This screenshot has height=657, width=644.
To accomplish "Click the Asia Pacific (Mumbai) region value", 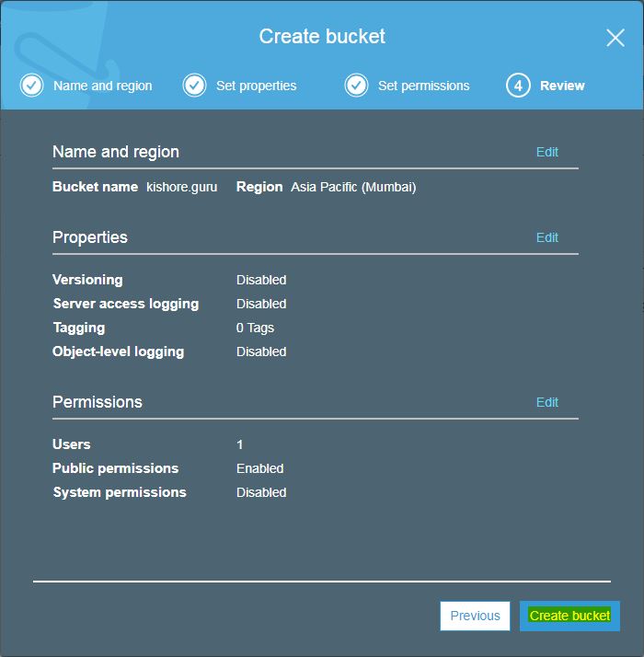I will (353, 187).
